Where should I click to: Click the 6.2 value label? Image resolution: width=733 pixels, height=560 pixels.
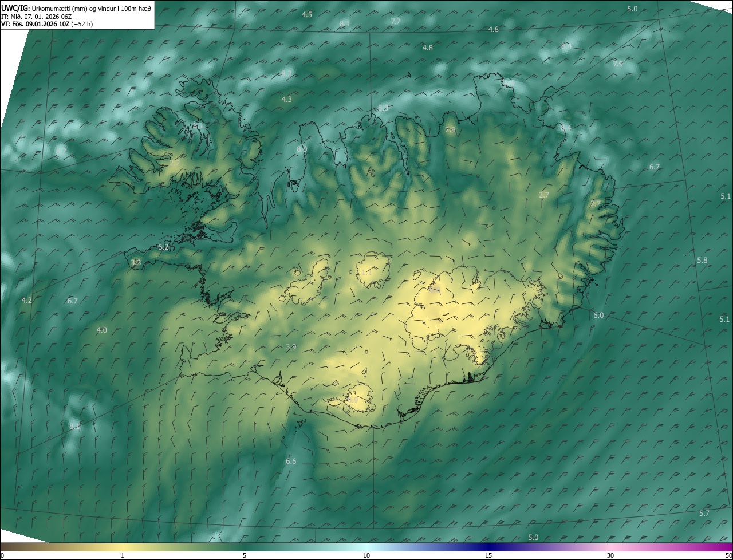[x=163, y=247]
